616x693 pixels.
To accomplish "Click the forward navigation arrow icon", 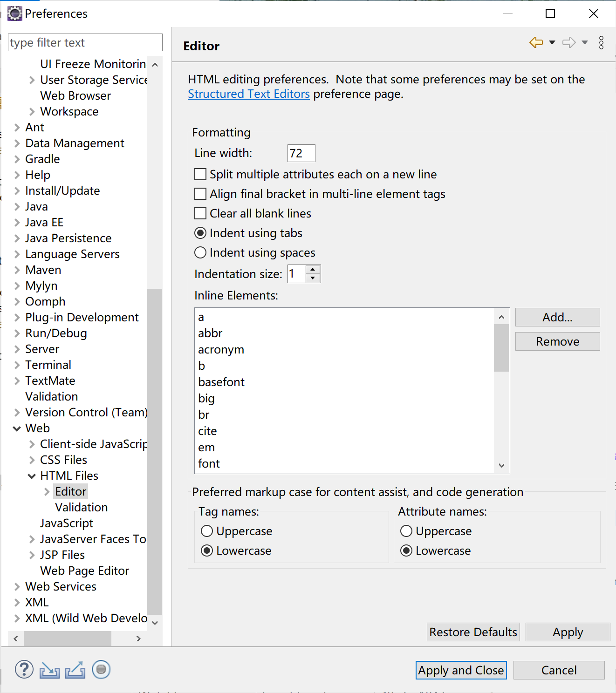I will tap(569, 42).
